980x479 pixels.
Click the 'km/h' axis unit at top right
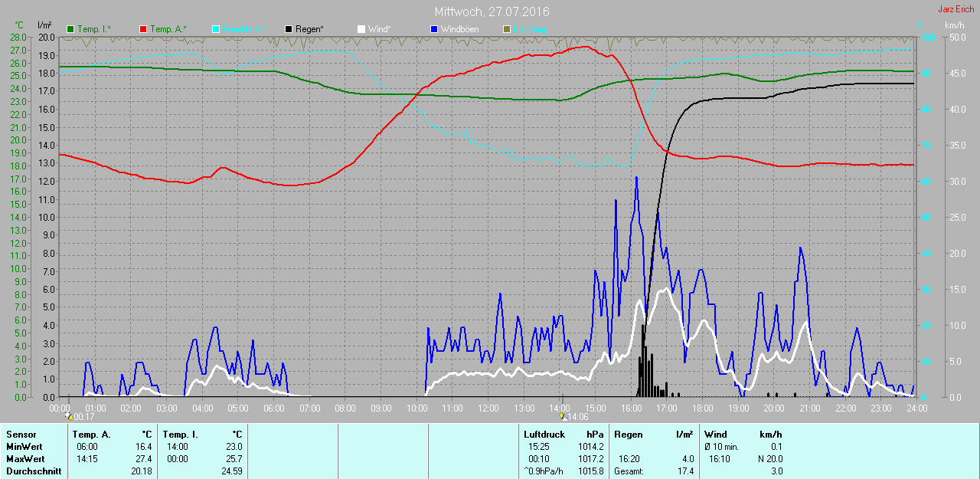point(954,25)
